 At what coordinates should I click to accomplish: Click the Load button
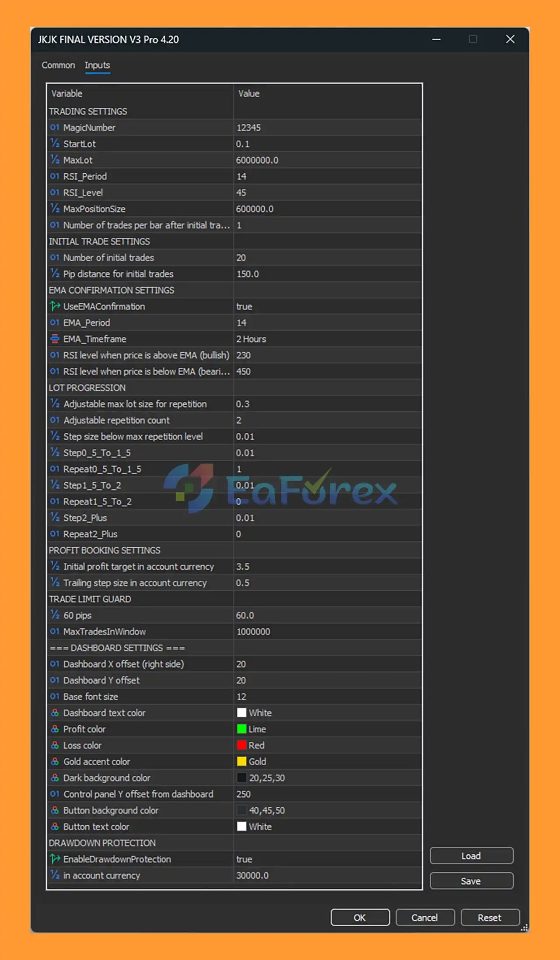[471, 856]
